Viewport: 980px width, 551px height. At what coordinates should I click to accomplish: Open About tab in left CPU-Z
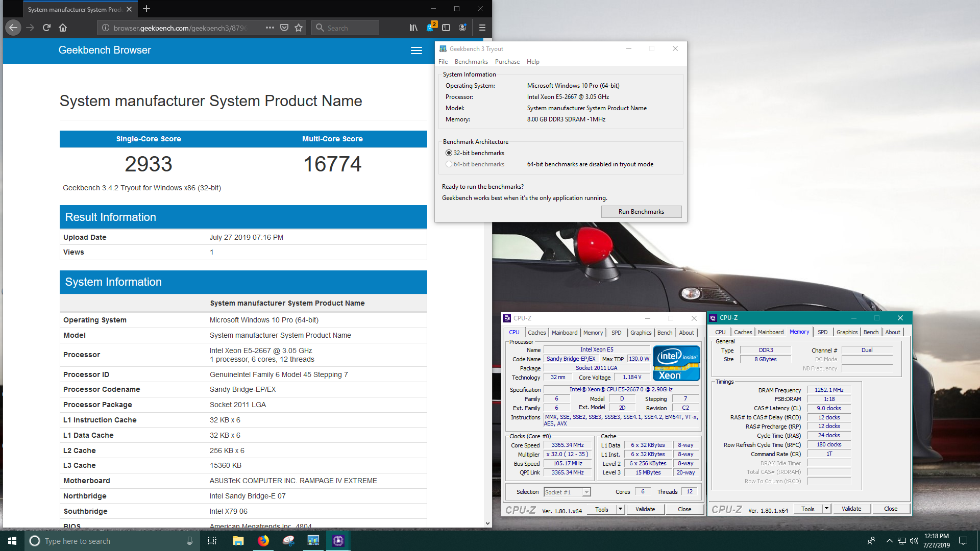[687, 333]
